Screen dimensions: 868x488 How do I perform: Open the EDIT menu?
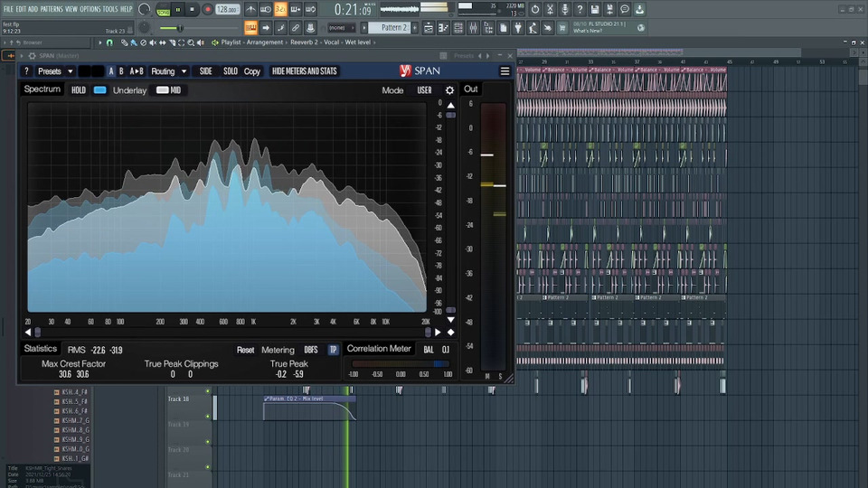tap(21, 9)
